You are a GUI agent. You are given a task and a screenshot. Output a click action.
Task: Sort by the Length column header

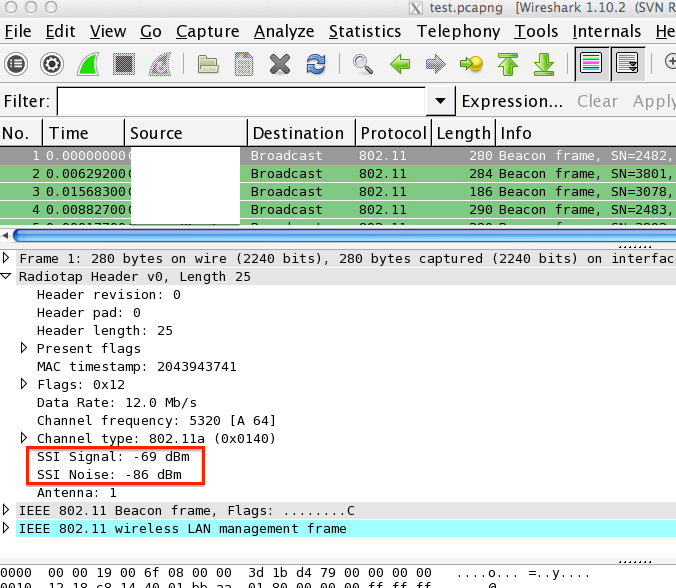coord(463,133)
